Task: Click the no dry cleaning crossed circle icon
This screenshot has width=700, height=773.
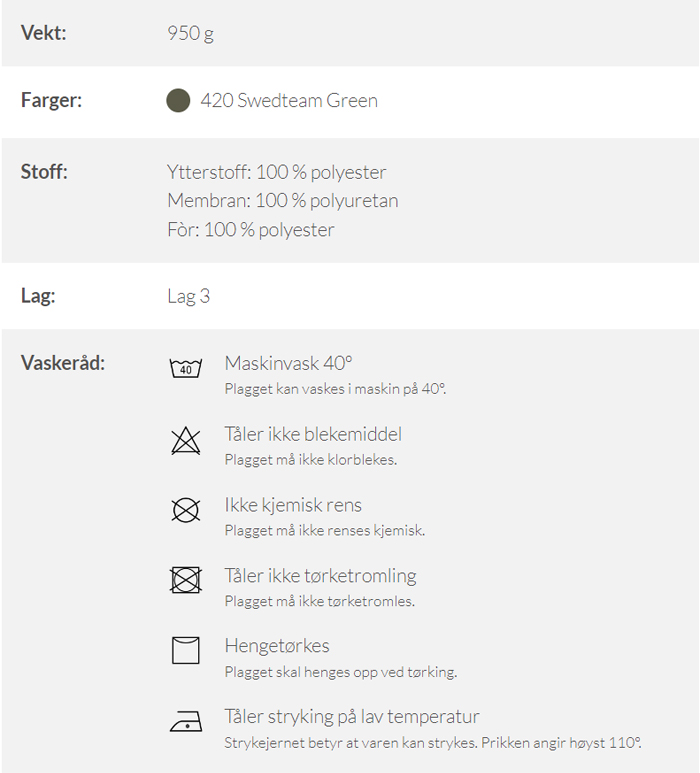Action: click(x=186, y=510)
